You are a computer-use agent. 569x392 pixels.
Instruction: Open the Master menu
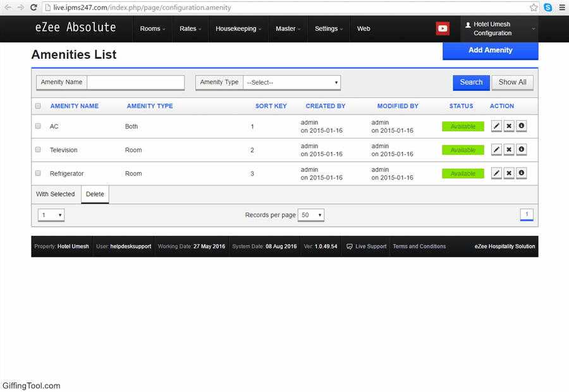[288, 28]
